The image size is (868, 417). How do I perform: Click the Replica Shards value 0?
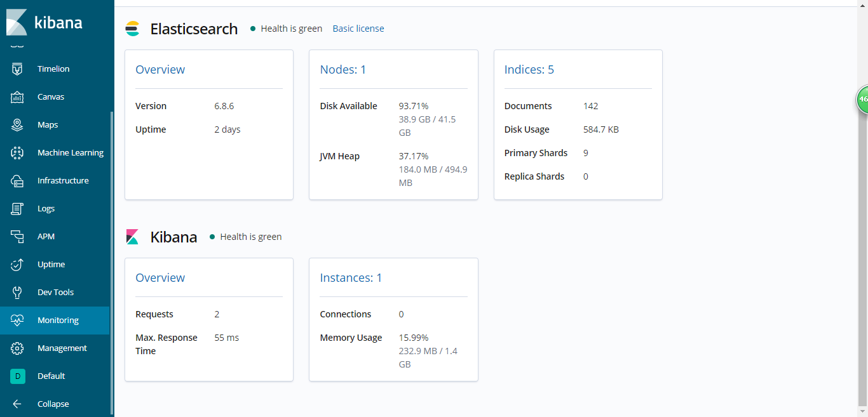point(586,176)
